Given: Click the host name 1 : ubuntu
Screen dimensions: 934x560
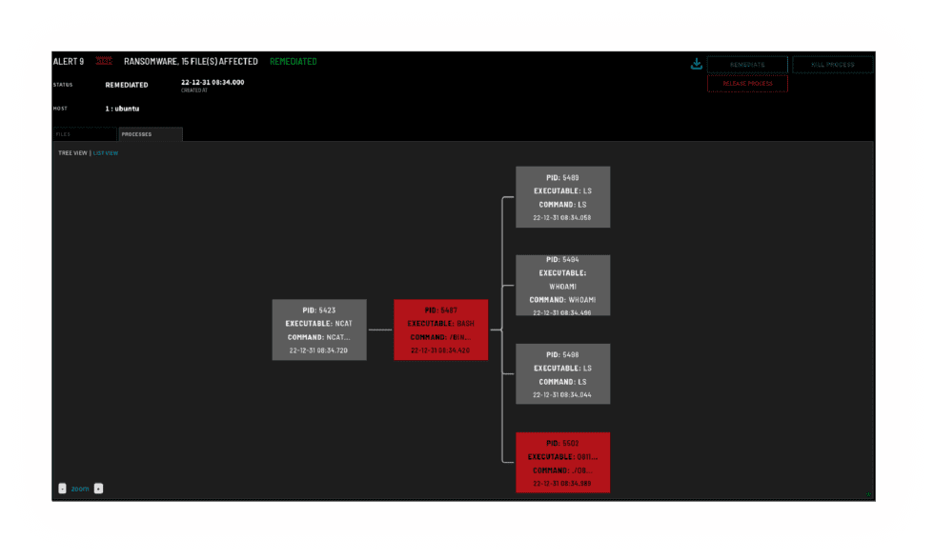Looking at the screenshot, I should (122, 109).
